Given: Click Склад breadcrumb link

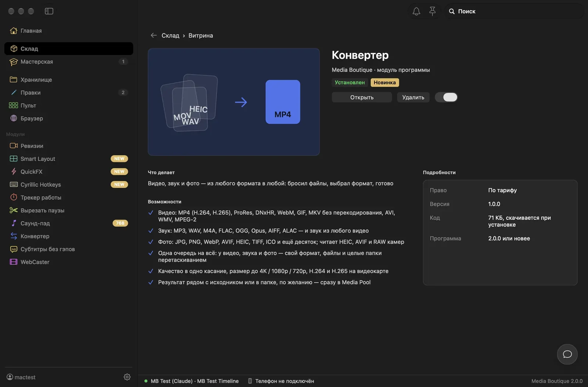Looking at the screenshot, I should (x=171, y=36).
